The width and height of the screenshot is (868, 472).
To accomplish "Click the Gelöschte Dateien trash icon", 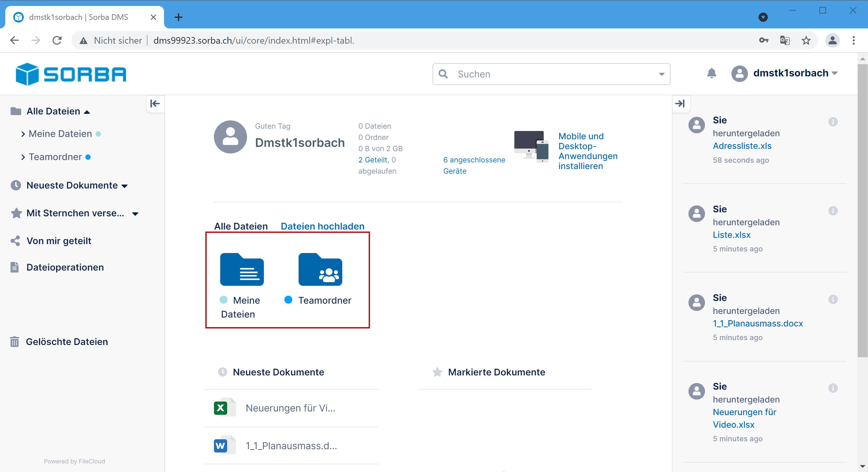I will [15, 342].
